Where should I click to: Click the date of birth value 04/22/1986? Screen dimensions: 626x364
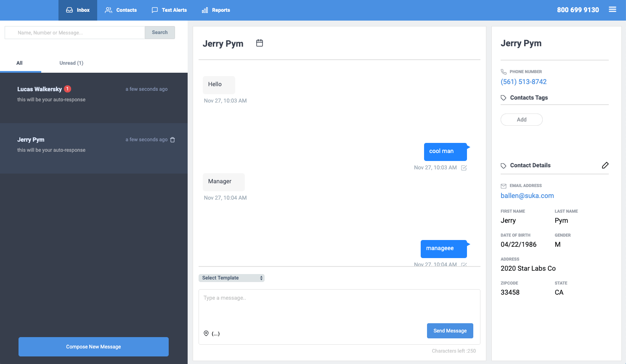pos(519,245)
